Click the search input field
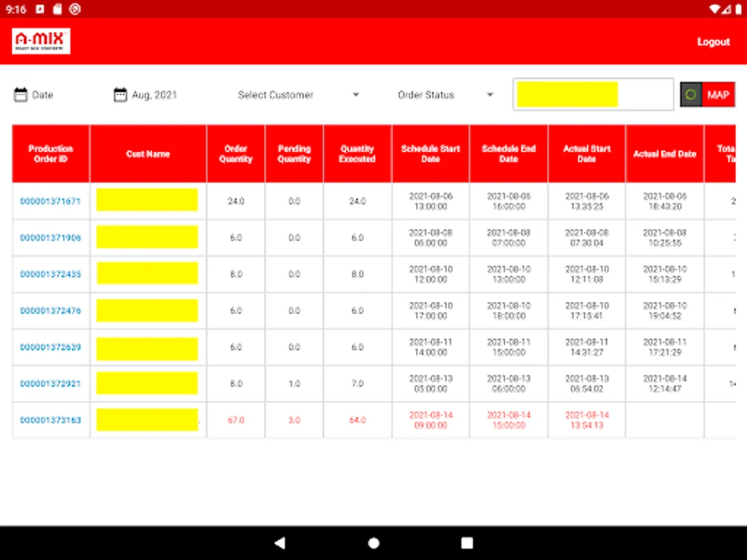 point(593,94)
